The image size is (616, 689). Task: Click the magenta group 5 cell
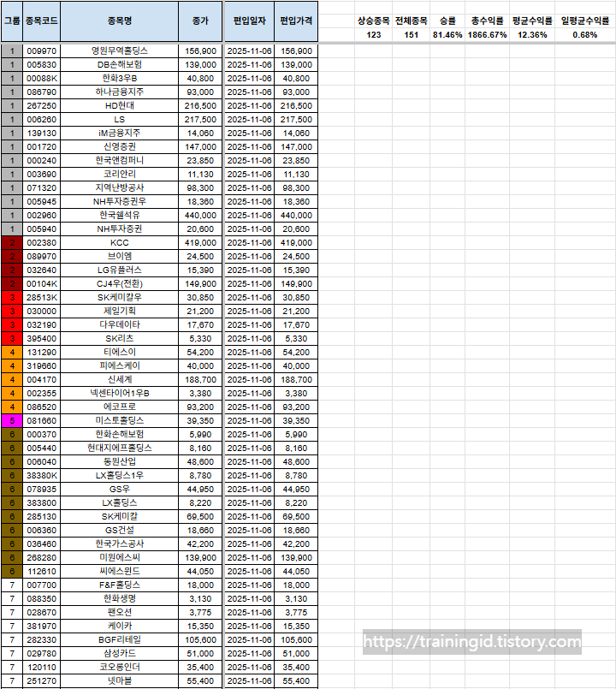[12, 420]
